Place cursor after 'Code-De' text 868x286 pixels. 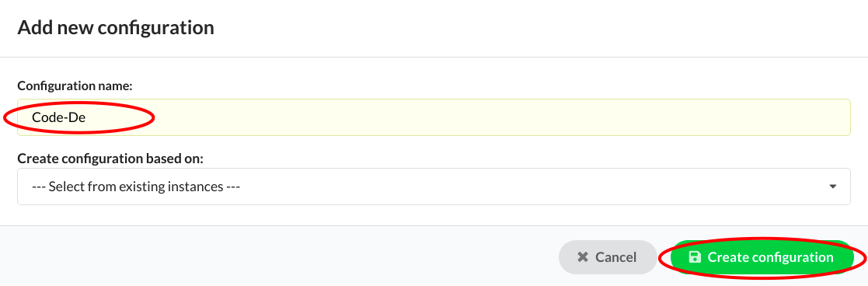click(86, 117)
